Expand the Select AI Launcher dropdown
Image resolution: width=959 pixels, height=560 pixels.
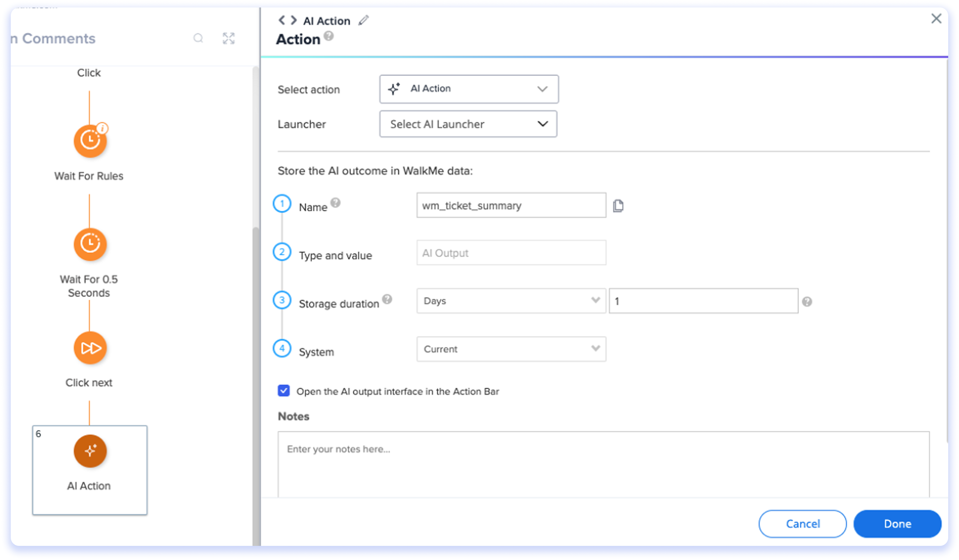(x=468, y=124)
